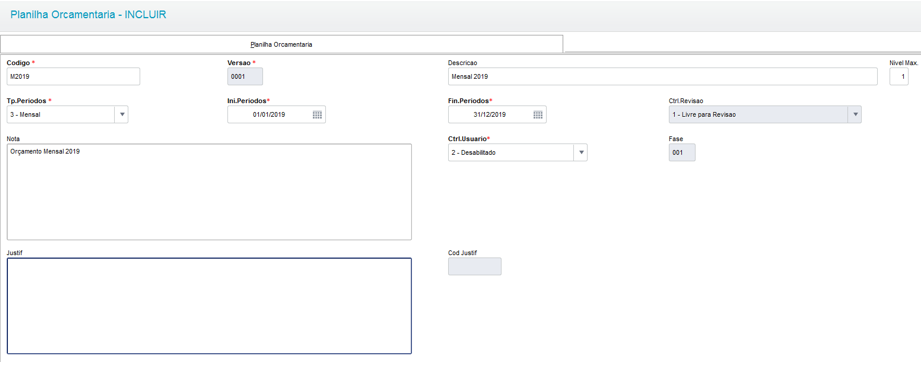The width and height of the screenshot is (923, 367).
Task: Click the Cod Justif label
Action: [x=463, y=252]
